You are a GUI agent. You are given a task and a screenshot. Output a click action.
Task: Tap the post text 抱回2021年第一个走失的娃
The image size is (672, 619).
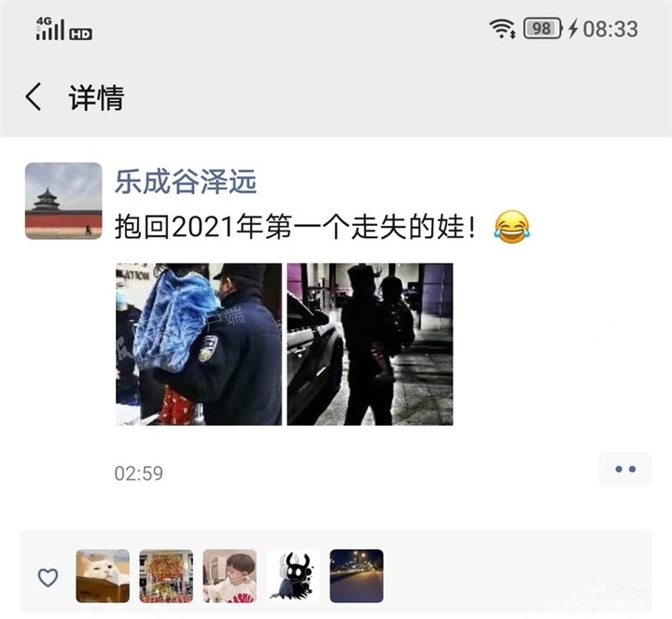295,227
